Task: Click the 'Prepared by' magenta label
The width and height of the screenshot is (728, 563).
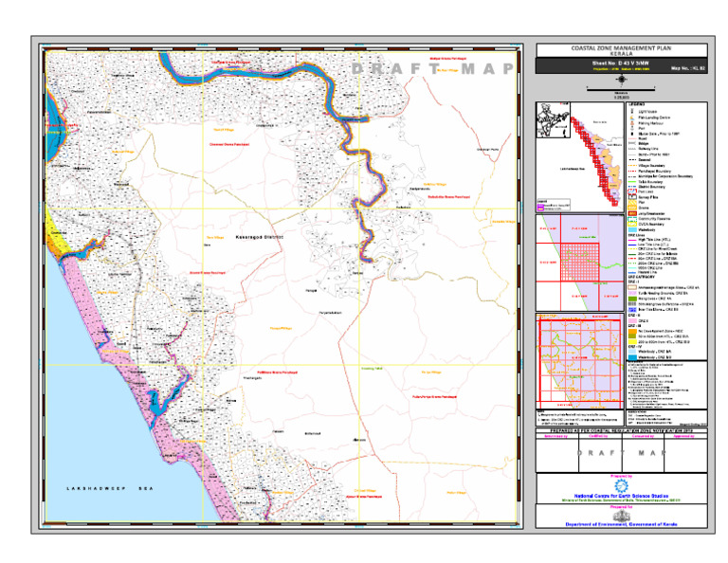Action: point(621,476)
